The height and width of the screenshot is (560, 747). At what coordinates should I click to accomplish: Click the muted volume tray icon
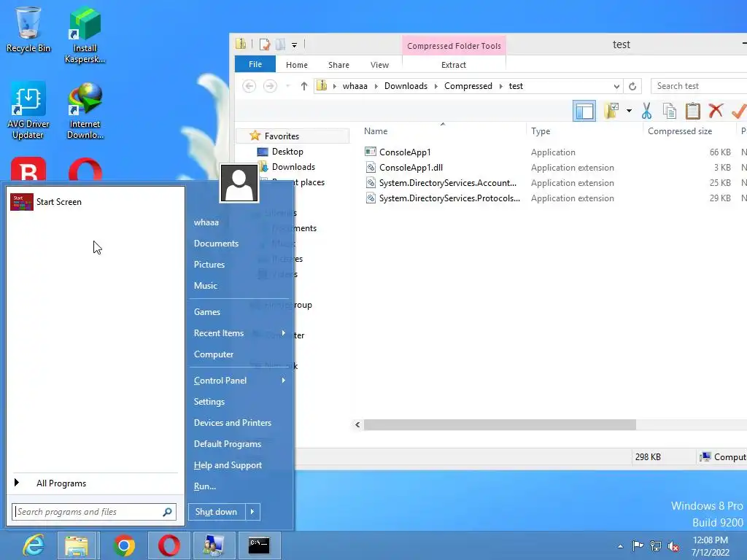[673, 546]
